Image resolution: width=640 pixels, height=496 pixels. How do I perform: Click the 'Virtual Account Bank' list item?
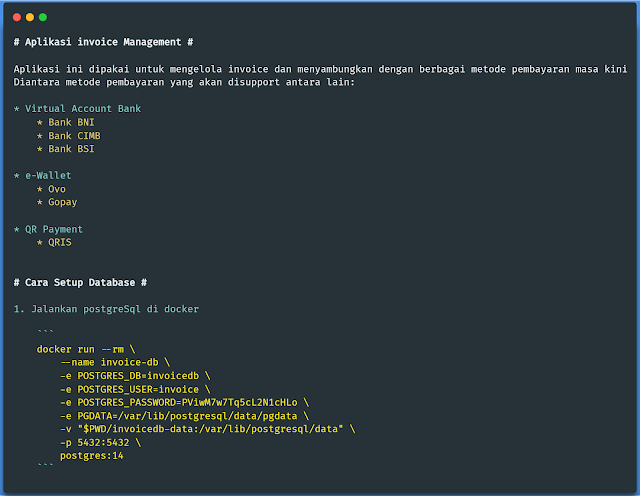click(77, 109)
